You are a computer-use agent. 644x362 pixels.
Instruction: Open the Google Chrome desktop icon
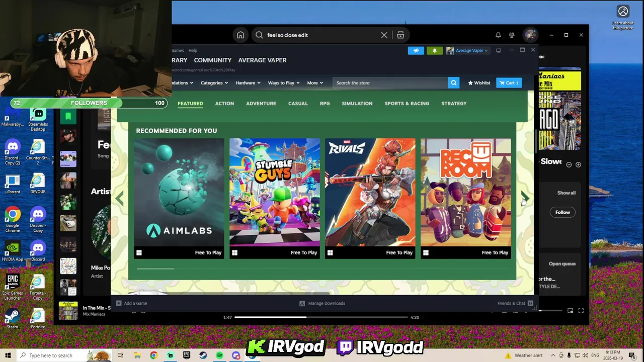(13, 220)
